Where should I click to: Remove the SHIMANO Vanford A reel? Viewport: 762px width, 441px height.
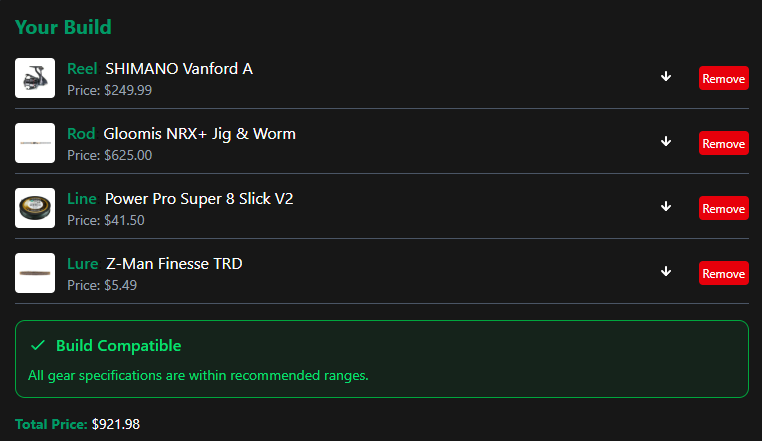click(723, 78)
